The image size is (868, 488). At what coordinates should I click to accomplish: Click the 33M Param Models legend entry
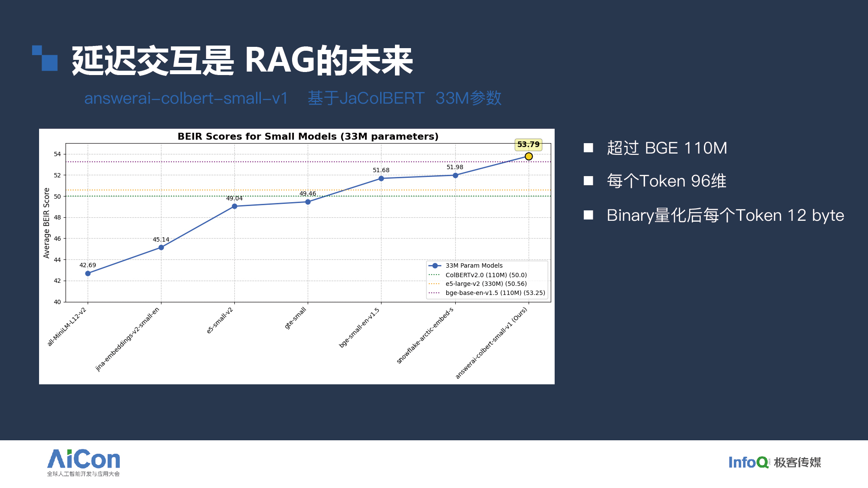click(473, 265)
